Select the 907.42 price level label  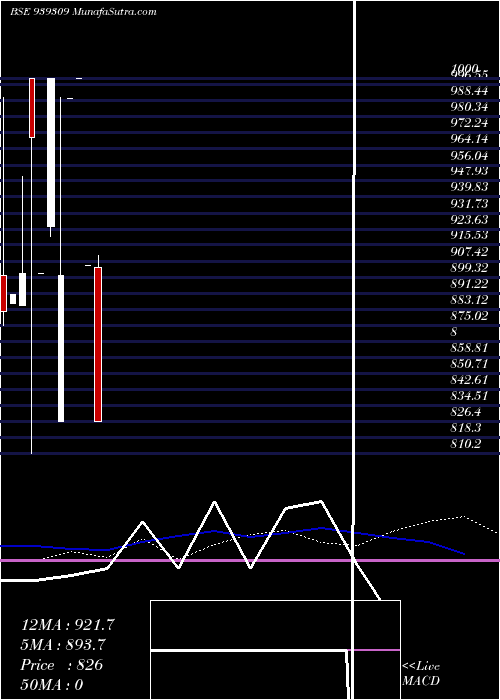tap(469, 252)
